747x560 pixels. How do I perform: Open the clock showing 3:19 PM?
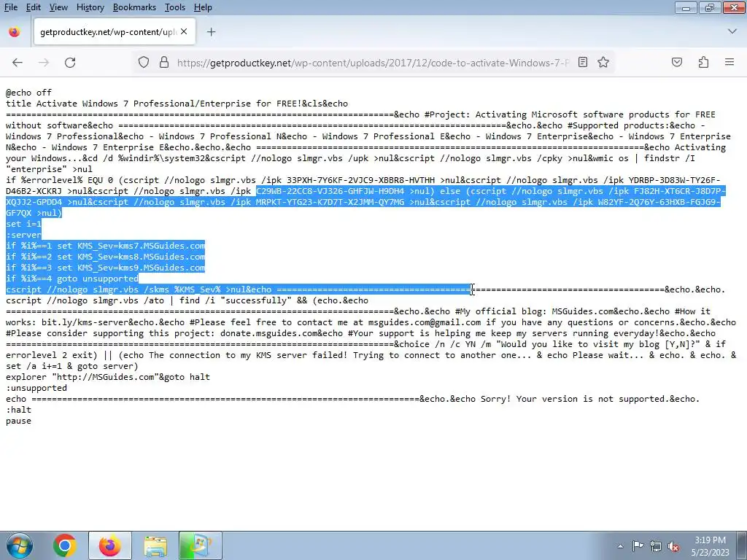click(x=711, y=546)
